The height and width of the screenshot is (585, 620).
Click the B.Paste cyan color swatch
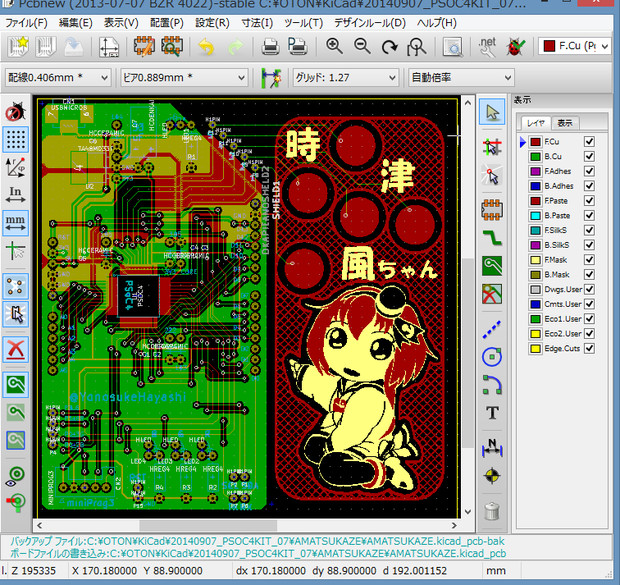coord(535,216)
